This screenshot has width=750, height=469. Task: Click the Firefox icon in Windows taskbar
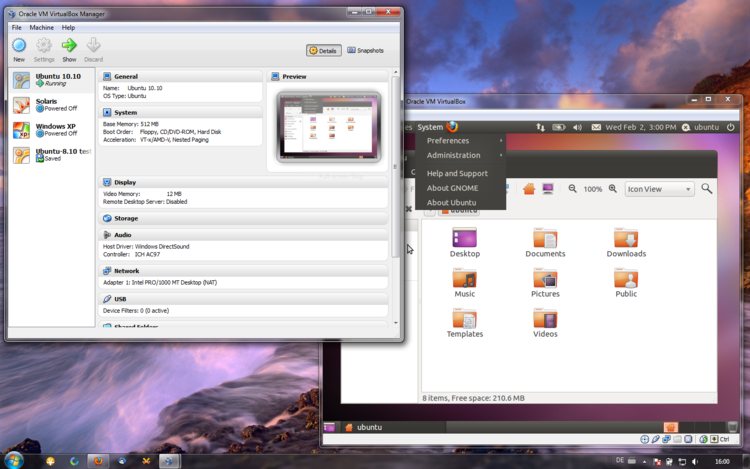click(99, 461)
